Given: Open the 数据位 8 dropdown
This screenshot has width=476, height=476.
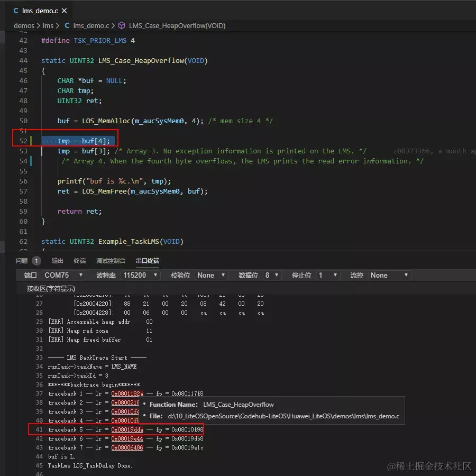Looking at the screenshot, I should tap(272, 276).
